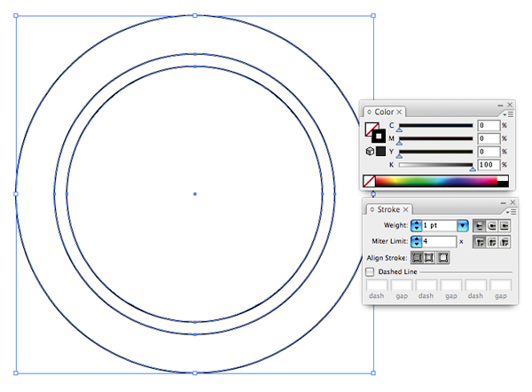Image resolution: width=532 pixels, height=392 pixels.
Task: Align stroke to inside
Action: point(429,257)
